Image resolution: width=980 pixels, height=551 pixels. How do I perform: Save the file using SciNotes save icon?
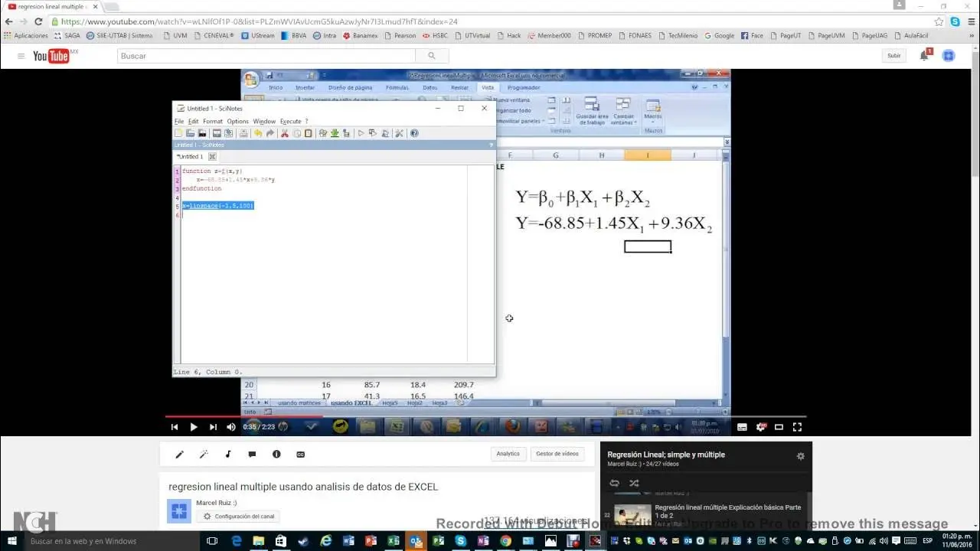[x=202, y=133]
